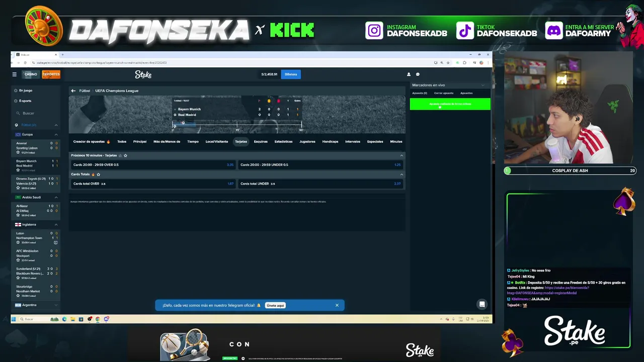644x362 pixels.
Task: Open the user profile icon
Action: (x=409, y=74)
